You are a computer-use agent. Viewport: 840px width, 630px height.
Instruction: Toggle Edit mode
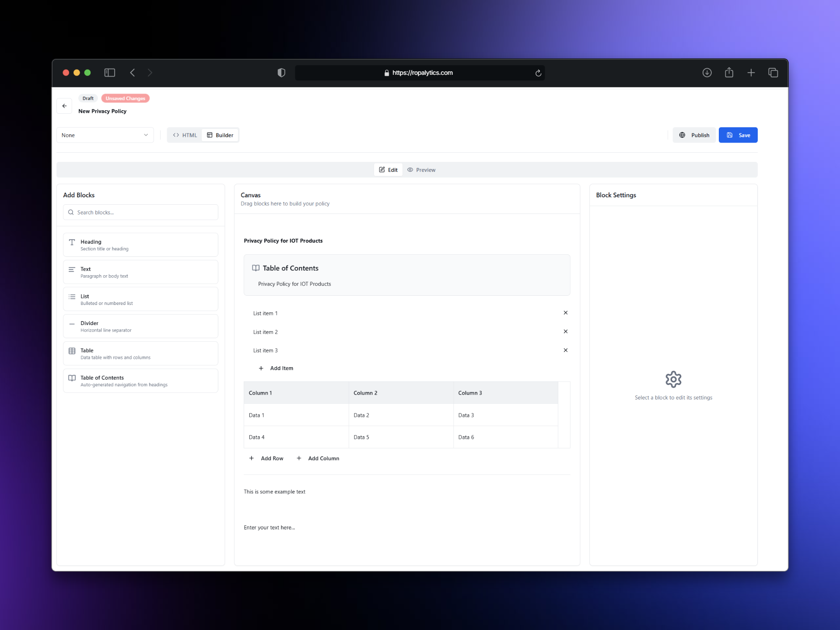click(388, 169)
